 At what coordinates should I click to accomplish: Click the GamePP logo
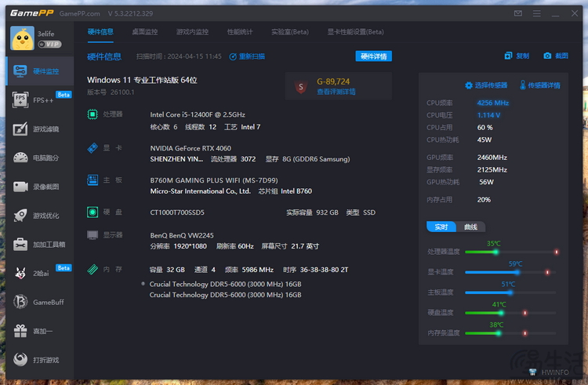(32, 13)
